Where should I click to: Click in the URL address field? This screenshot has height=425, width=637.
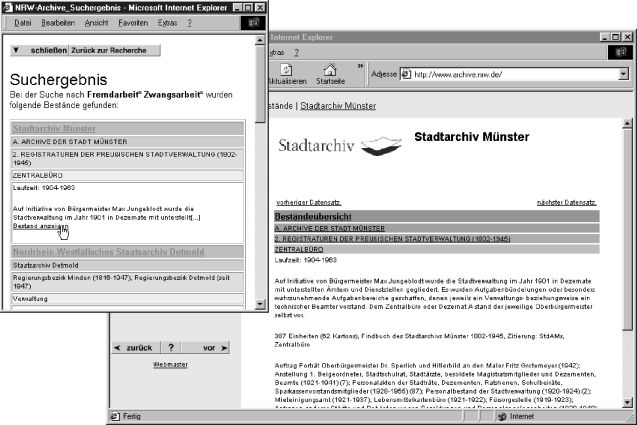coord(510,74)
